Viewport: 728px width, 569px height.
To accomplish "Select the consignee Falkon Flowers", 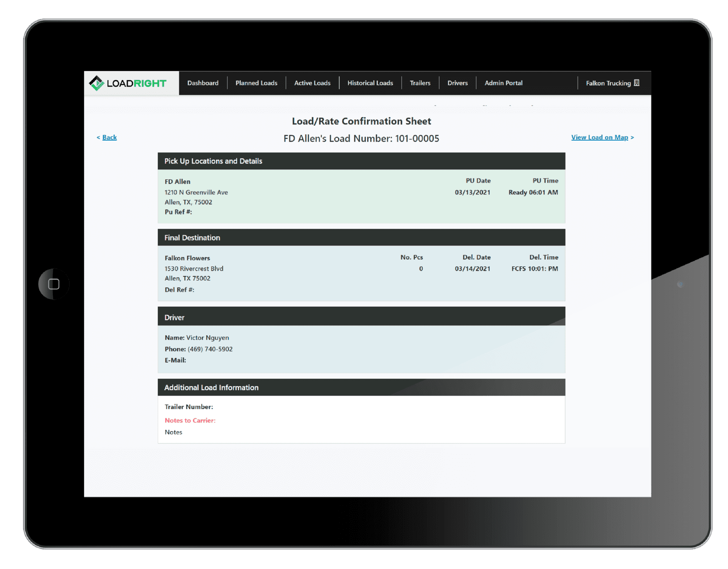I will coord(187,258).
